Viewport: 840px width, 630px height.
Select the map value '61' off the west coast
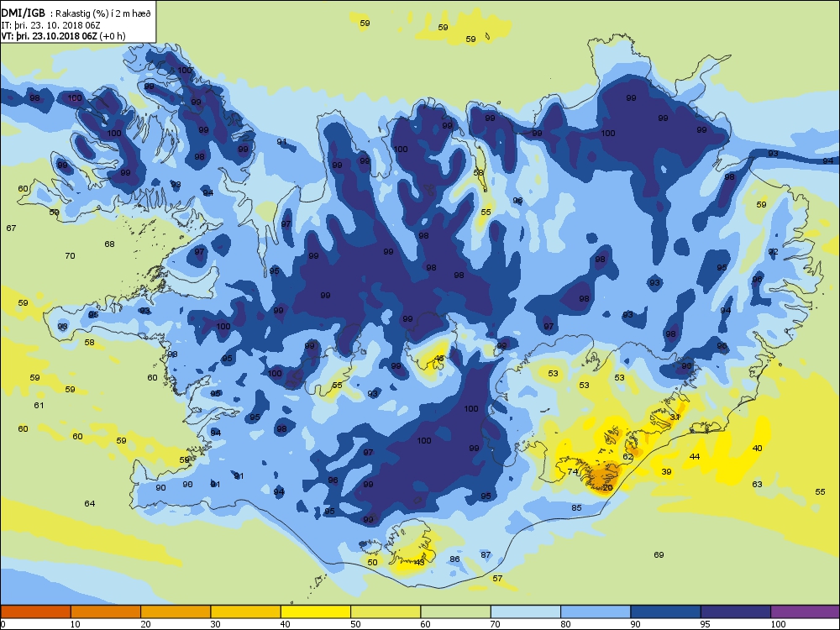tap(39, 405)
